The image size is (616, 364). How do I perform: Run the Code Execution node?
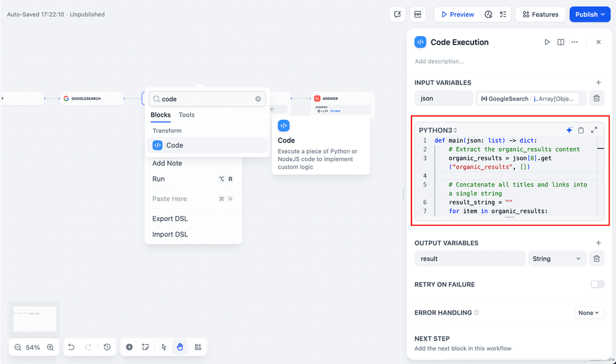click(547, 42)
